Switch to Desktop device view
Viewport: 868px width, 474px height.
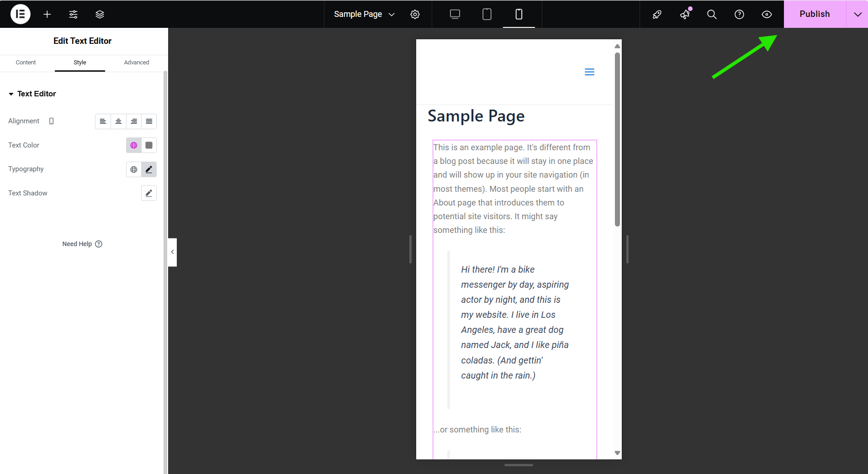pyautogui.click(x=455, y=14)
